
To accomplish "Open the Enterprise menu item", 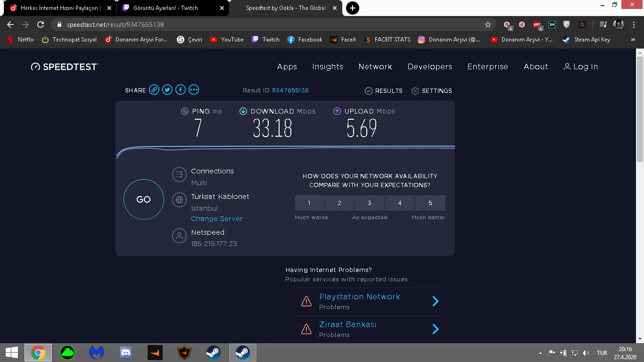I will [488, 66].
